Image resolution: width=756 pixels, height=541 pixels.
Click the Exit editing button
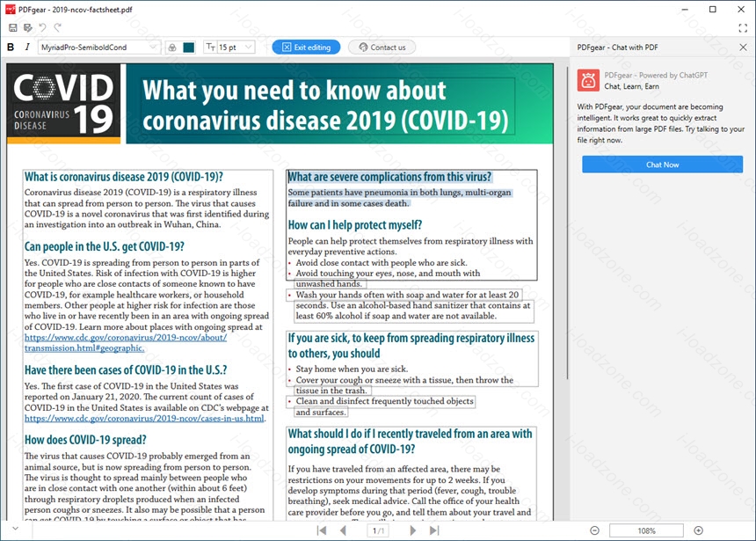306,47
